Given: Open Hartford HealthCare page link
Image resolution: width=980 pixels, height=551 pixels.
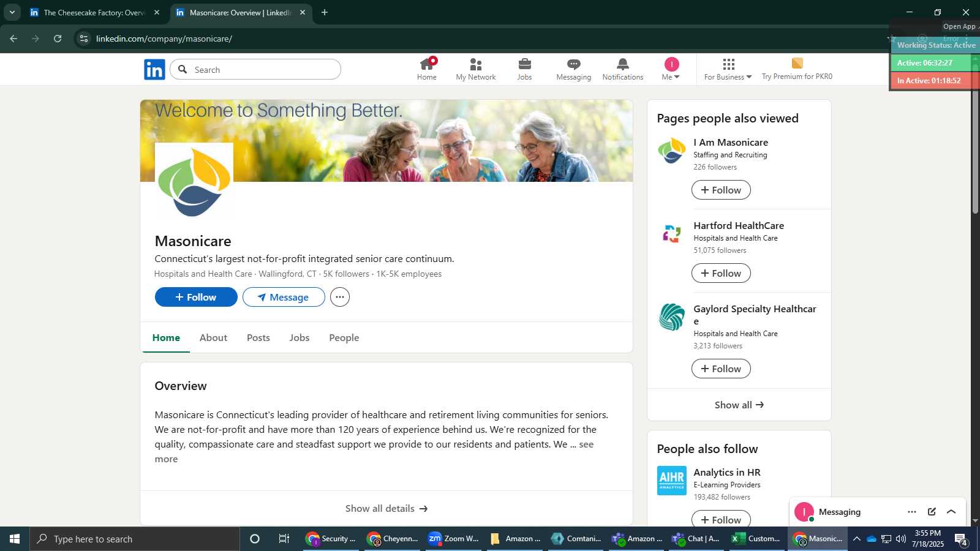Looking at the screenshot, I should (739, 225).
